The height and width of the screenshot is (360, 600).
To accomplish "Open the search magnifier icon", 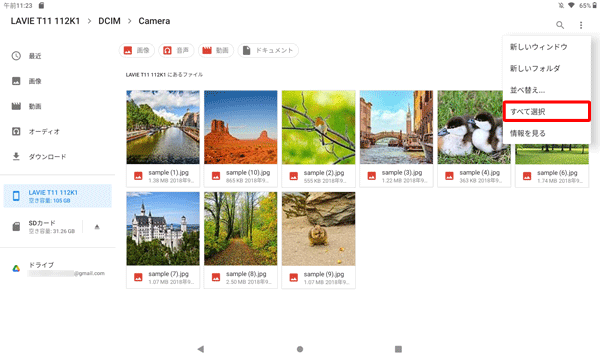I will pos(560,25).
